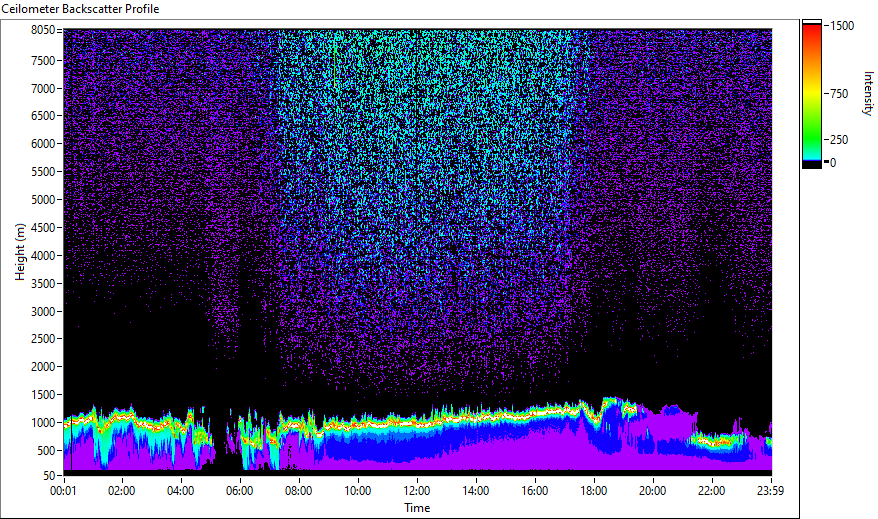
Task: Select the 1500 height axis value
Action: (43, 395)
